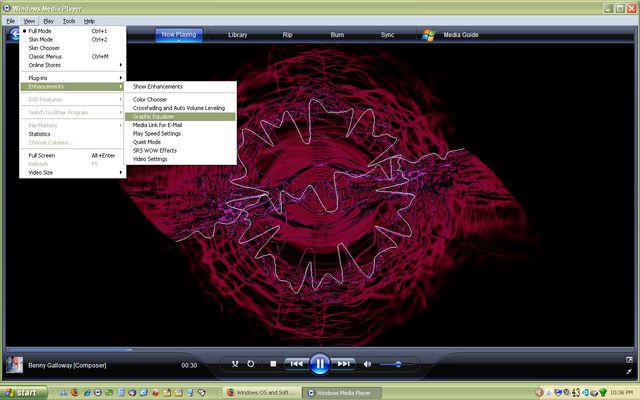The image size is (640, 400).
Task: Expand the Video Size submenu
Action: click(73, 173)
